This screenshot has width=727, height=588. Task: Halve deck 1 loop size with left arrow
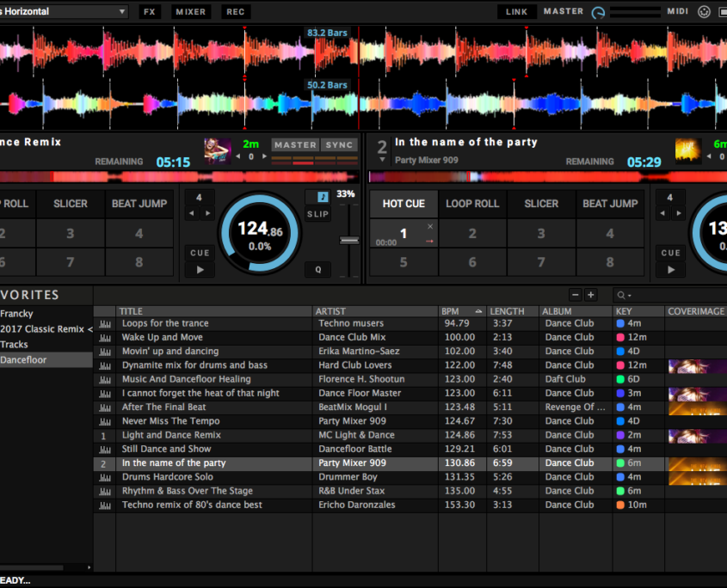point(192,213)
